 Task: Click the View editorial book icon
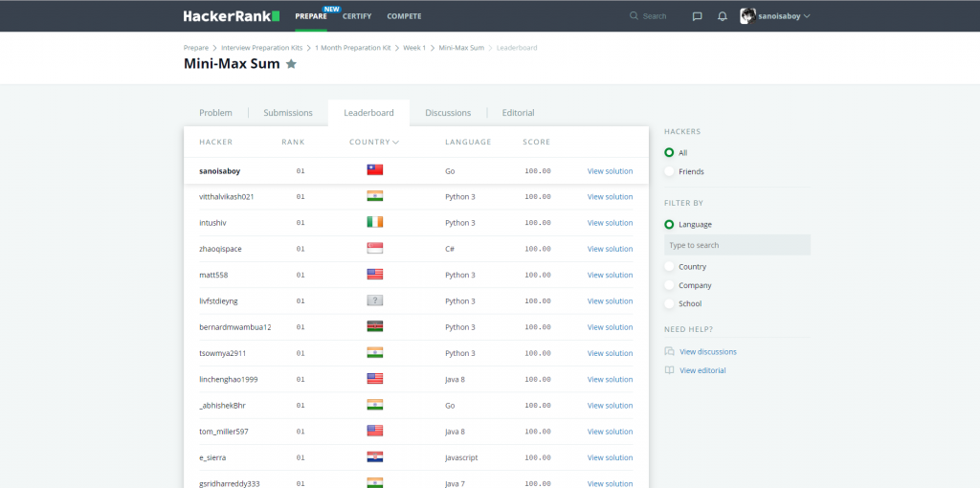pyautogui.click(x=669, y=370)
